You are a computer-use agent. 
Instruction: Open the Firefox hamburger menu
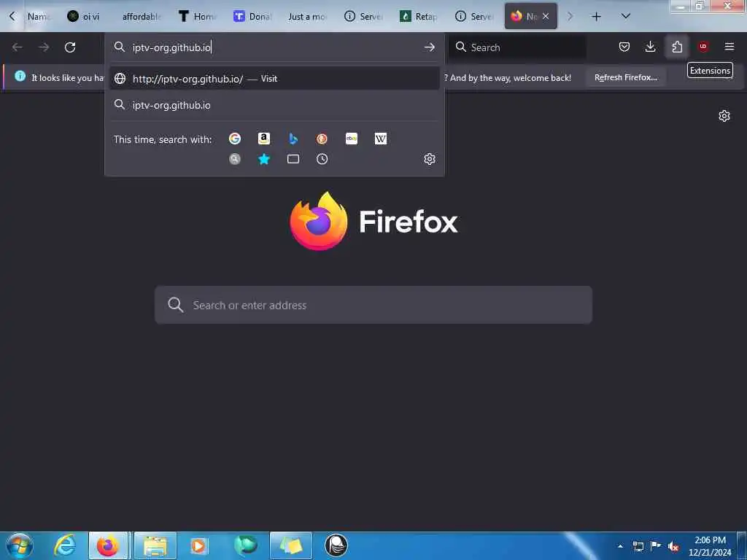(729, 47)
